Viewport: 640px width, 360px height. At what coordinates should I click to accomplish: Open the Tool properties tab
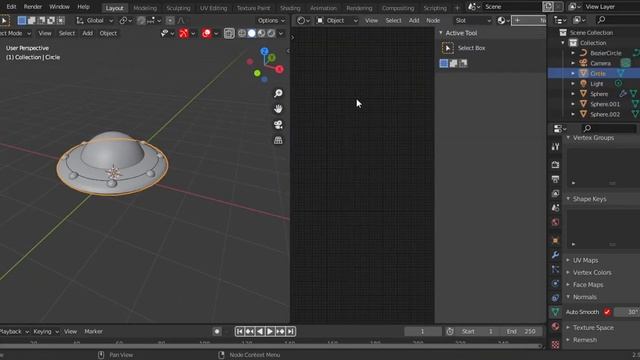coord(555,147)
